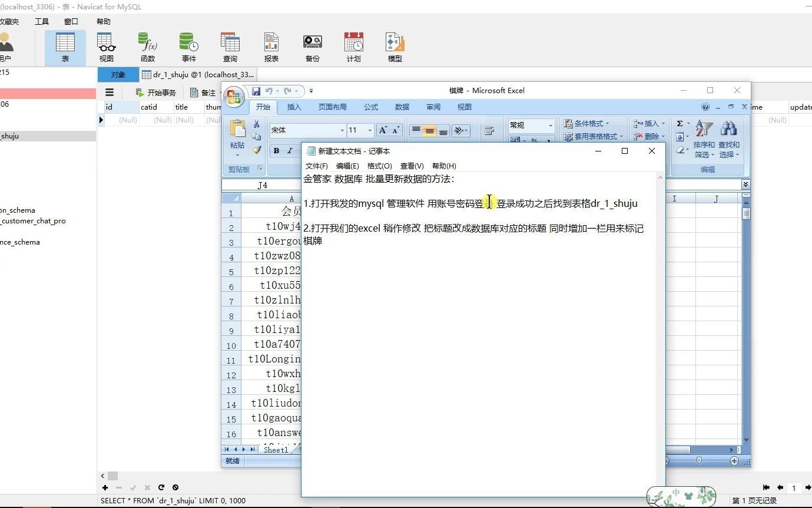The width and height of the screenshot is (812, 508).
Task: Open the 备份 (Backup) tool in Navicat
Action: [x=313, y=48]
